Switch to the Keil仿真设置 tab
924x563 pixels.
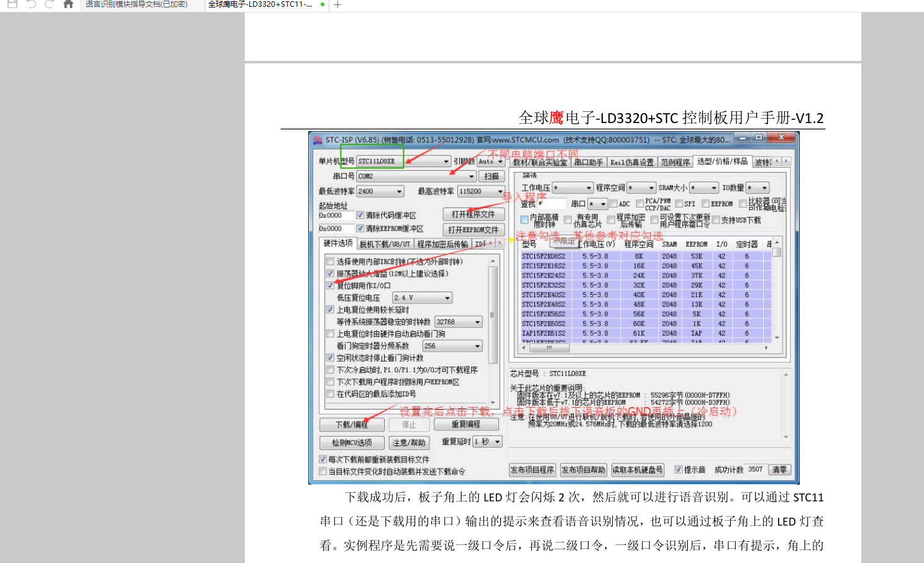(x=631, y=162)
